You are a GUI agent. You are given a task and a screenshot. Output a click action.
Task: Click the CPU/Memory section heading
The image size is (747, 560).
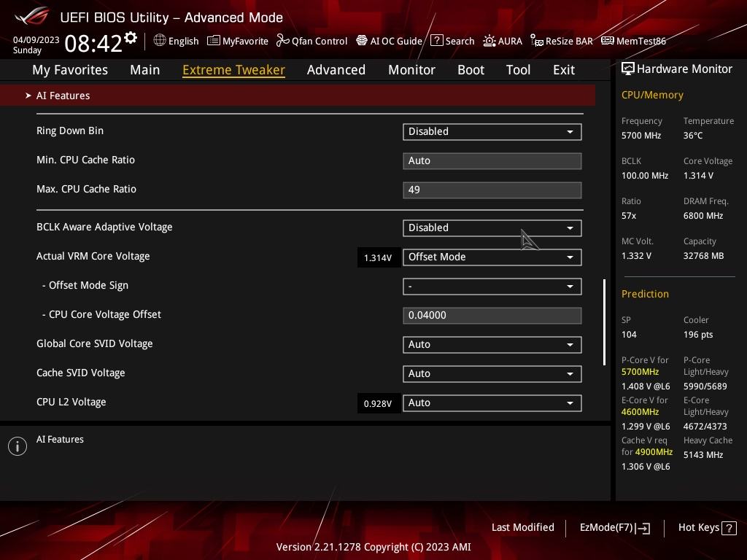[x=652, y=96]
